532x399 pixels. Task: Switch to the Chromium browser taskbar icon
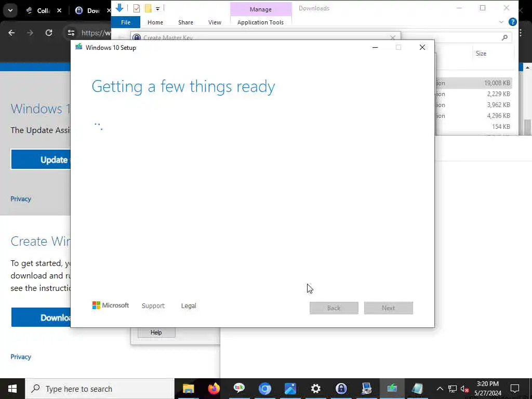pos(264,389)
